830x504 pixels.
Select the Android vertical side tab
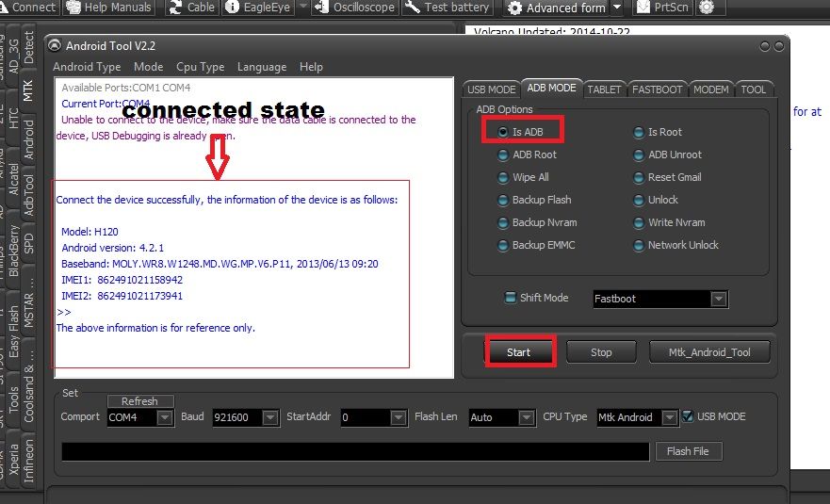(28, 138)
